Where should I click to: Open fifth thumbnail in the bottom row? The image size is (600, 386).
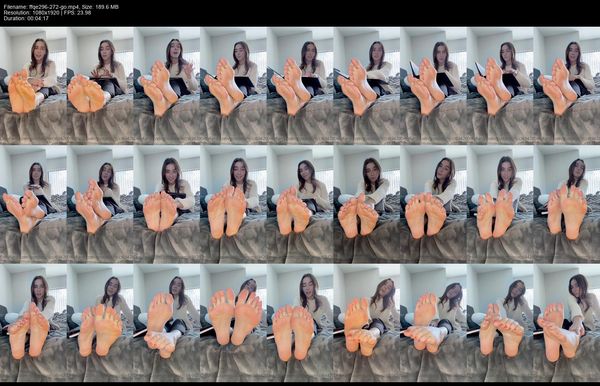click(300, 323)
